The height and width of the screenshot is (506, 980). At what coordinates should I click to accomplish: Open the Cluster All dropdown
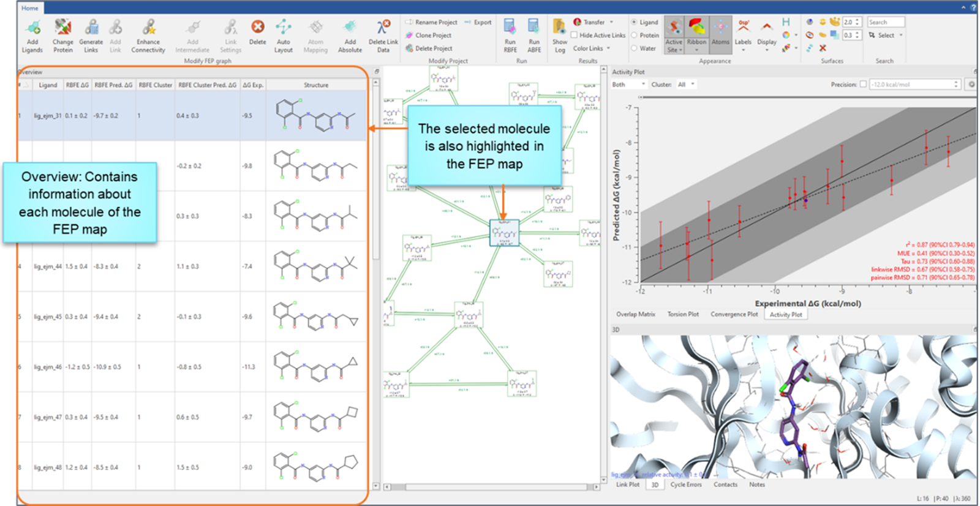[x=686, y=85]
